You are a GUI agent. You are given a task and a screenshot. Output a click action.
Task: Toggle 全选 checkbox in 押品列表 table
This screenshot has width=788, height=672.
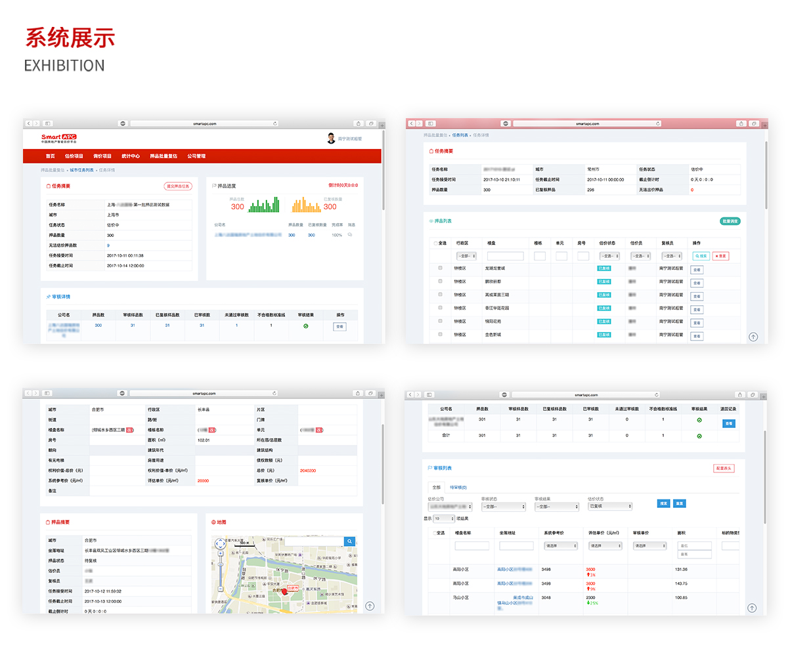(436, 243)
